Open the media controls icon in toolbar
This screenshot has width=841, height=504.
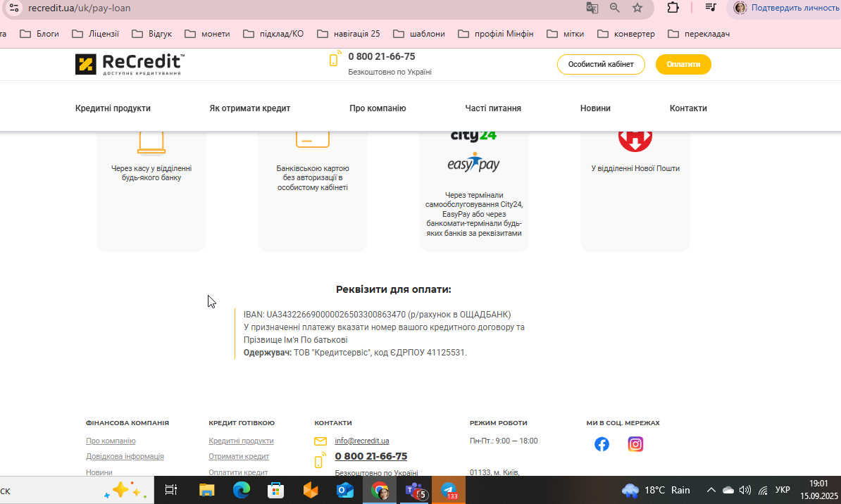tap(711, 8)
